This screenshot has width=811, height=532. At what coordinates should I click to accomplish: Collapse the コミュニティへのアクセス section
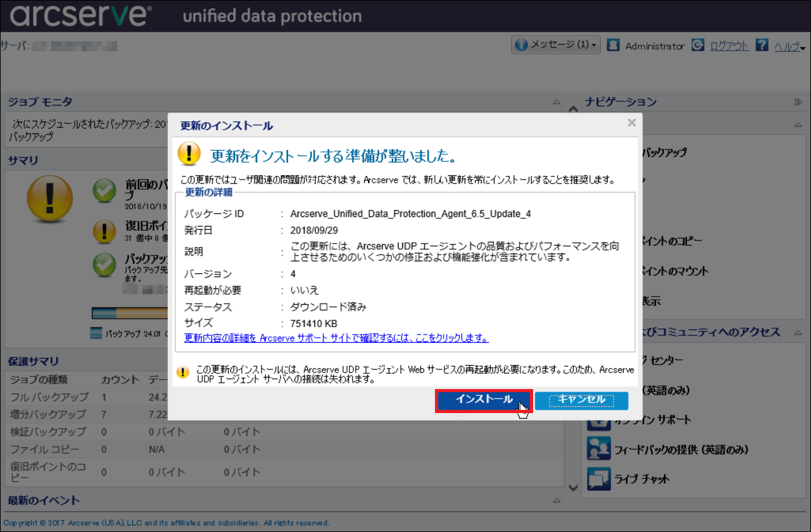798,332
